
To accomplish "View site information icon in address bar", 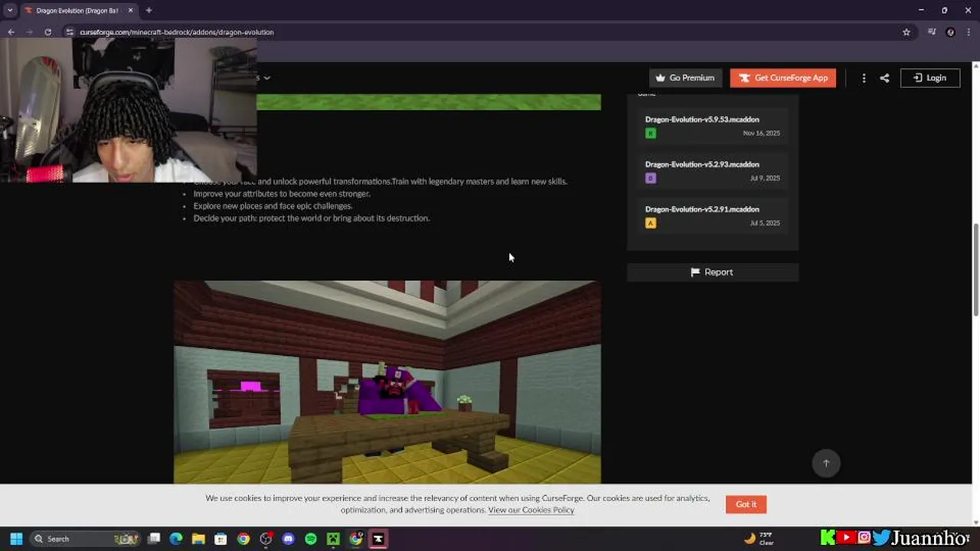I will pos(70,32).
